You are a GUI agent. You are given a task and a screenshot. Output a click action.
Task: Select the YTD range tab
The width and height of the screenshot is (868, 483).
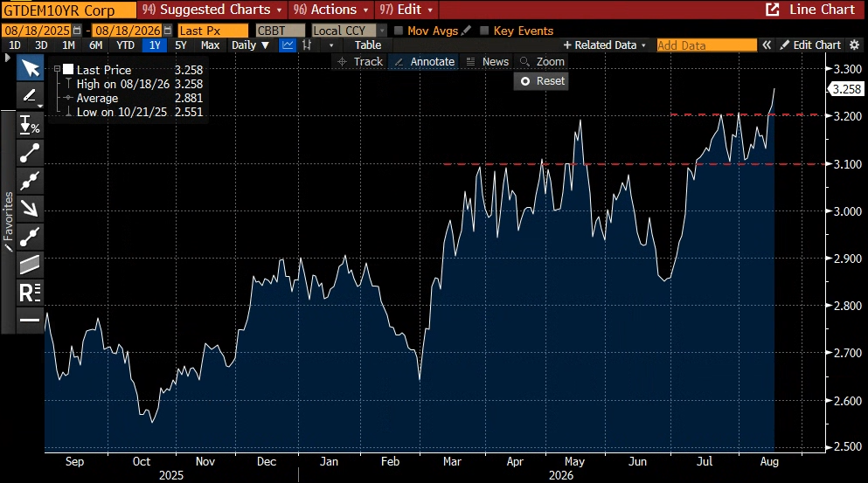coord(125,45)
